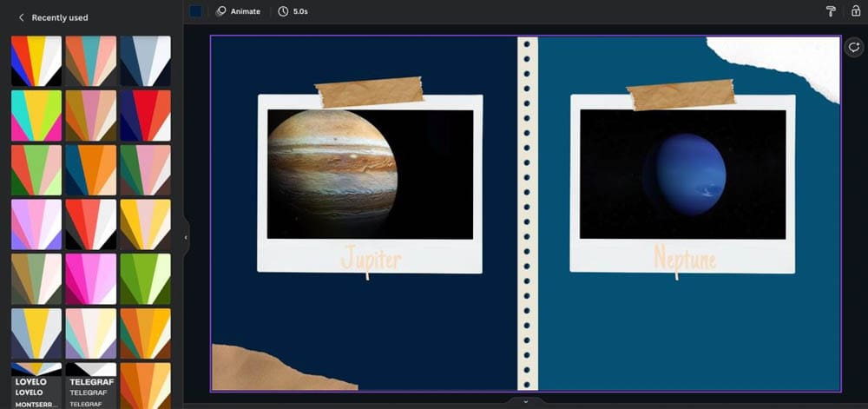Go back using the Recently used arrow

click(21, 17)
